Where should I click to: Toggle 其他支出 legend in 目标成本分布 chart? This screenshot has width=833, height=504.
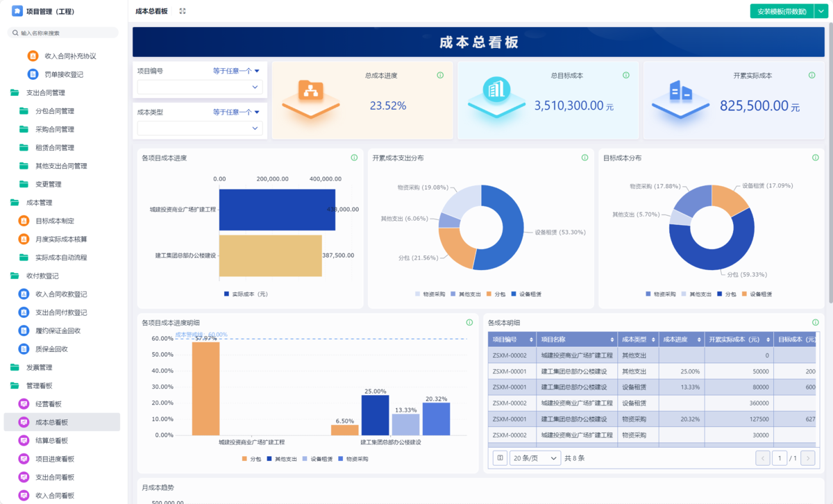point(696,294)
